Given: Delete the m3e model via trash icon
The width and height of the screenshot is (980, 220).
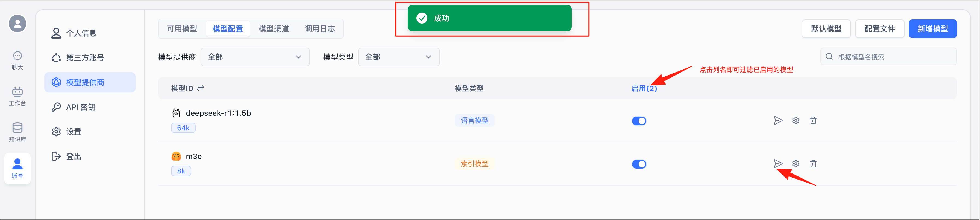Looking at the screenshot, I should (x=813, y=164).
